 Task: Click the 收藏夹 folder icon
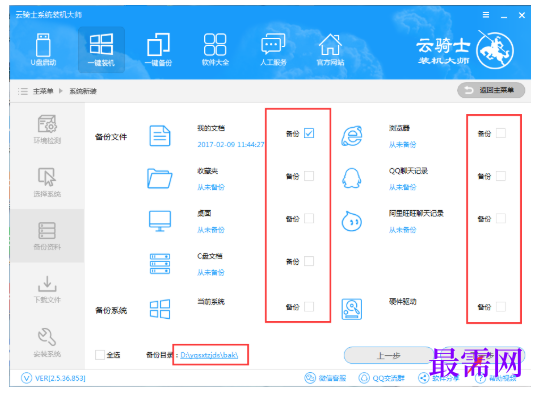point(160,178)
